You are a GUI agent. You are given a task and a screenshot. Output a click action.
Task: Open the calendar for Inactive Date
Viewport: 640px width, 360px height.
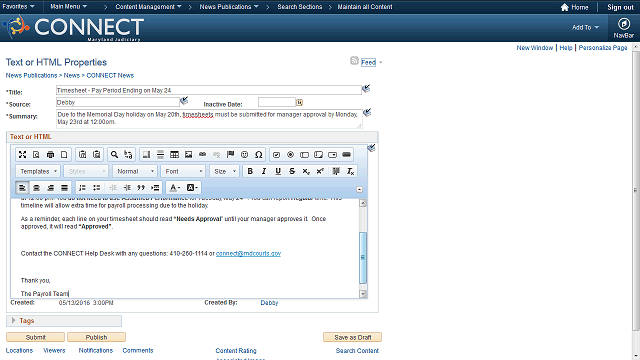point(300,102)
